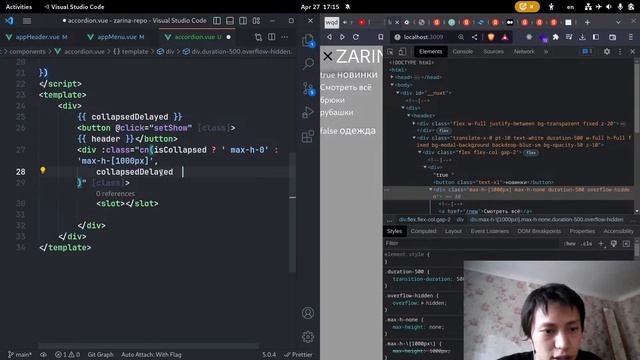Open Run and Debug view

click(308, 112)
